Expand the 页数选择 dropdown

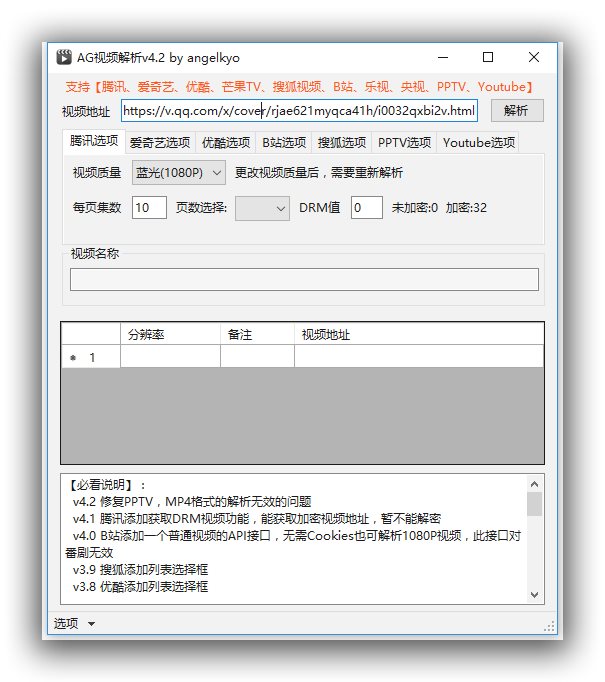pos(263,208)
